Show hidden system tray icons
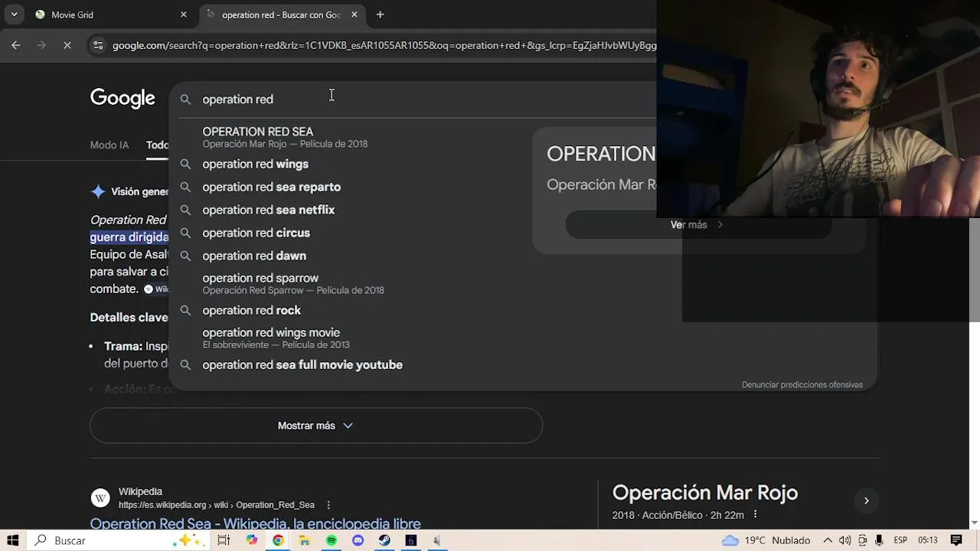 828,540
